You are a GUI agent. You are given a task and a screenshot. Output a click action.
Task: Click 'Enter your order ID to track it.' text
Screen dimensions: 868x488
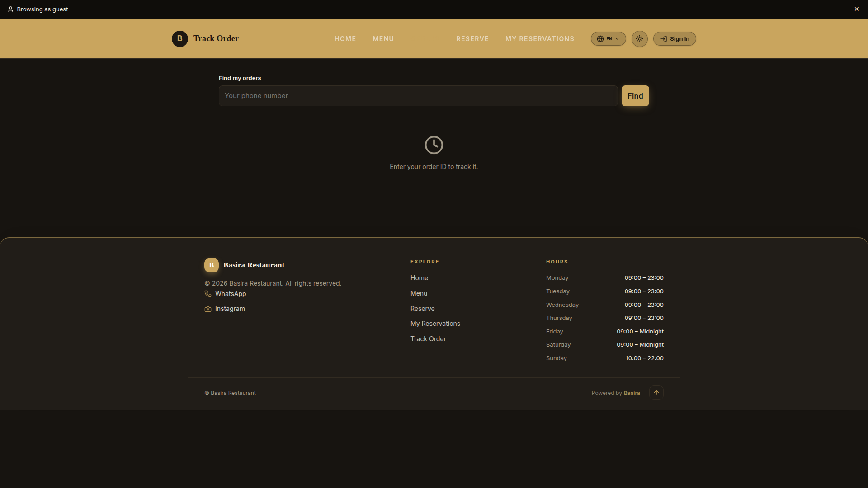point(434,167)
